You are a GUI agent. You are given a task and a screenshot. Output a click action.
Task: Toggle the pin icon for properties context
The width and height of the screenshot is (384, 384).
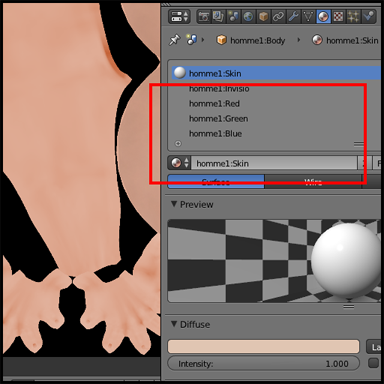(174, 40)
